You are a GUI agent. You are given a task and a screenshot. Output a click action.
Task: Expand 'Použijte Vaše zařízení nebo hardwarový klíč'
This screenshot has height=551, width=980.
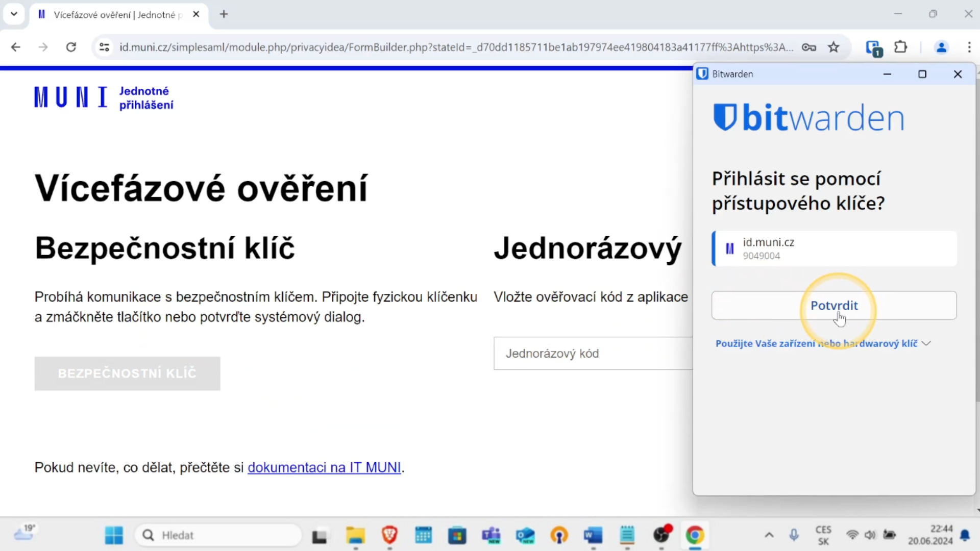point(823,343)
